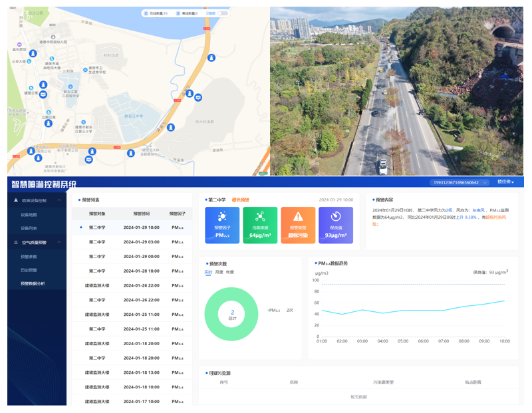Select northernmost spray marker east of the highway

[211, 58]
